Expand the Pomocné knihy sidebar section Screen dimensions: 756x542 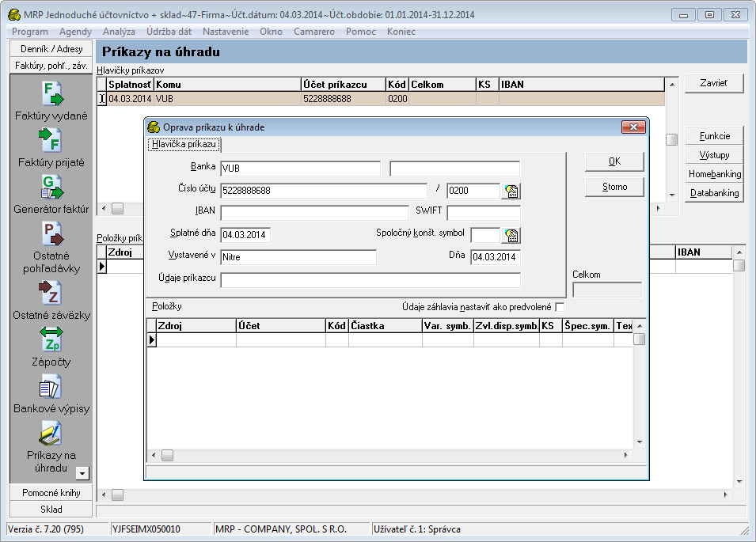pos(51,493)
